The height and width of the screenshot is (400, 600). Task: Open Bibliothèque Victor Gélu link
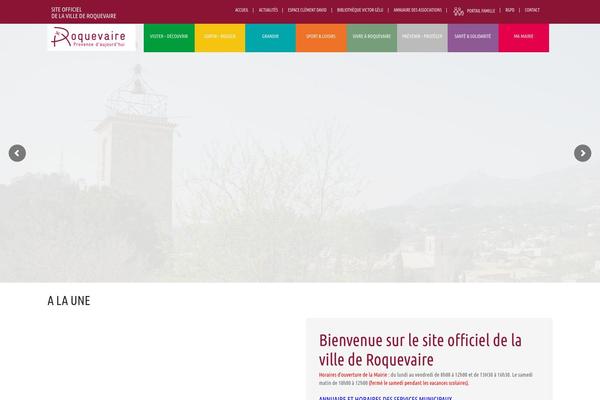(360, 10)
